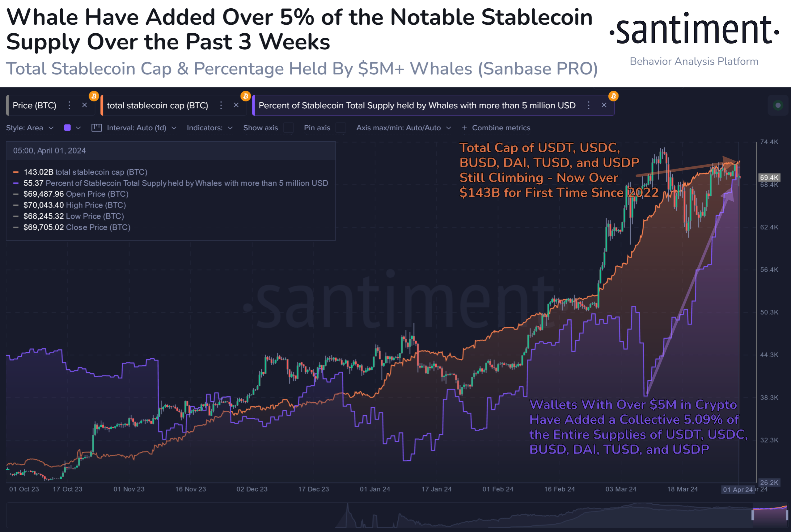Enable the Show axis checkbox

[289, 128]
